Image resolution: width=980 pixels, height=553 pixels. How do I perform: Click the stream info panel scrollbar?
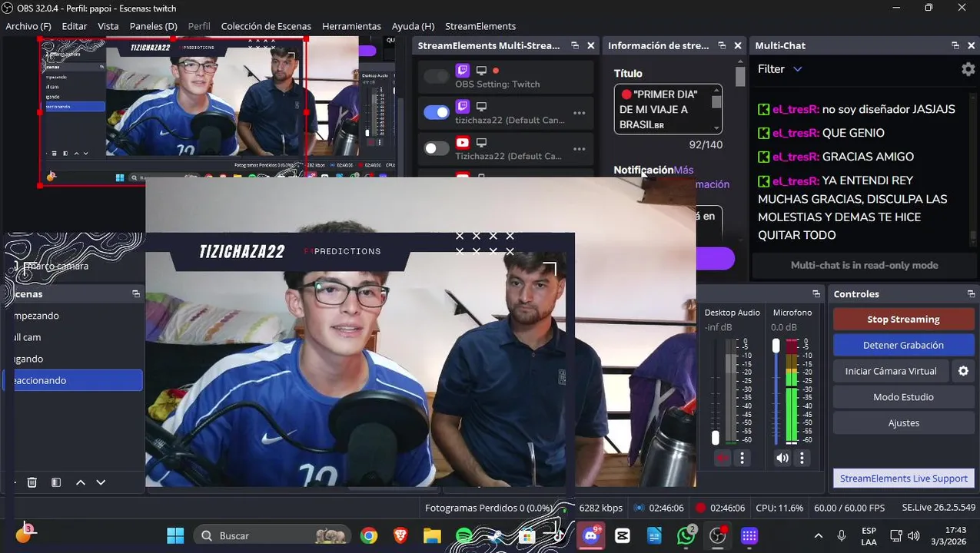tap(740, 75)
